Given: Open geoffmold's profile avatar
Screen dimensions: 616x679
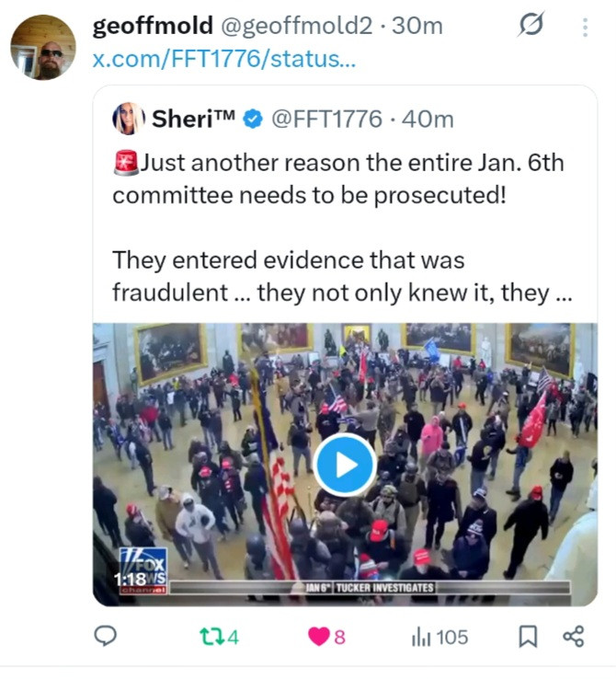Looking at the screenshot, I should coord(43,47).
